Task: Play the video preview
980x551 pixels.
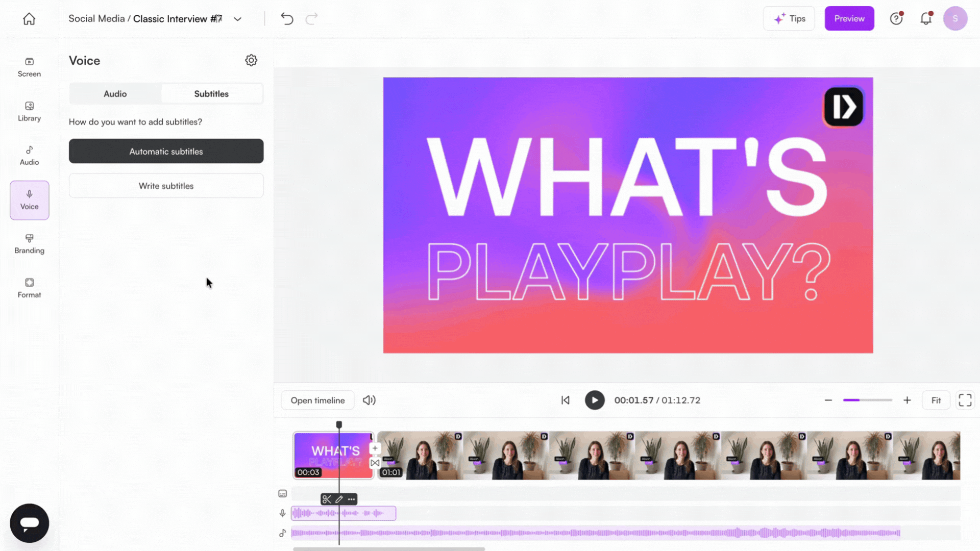Action: click(x=595, y=400)
